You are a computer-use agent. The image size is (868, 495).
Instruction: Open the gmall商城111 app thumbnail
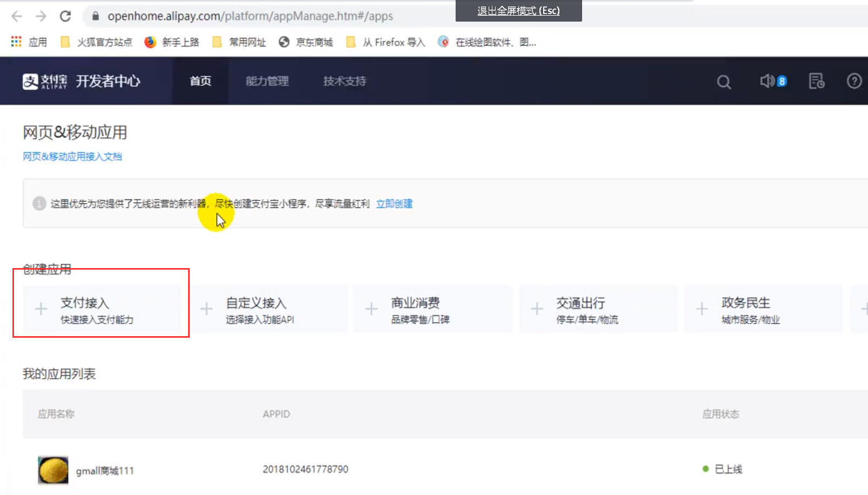pos(53,470)
